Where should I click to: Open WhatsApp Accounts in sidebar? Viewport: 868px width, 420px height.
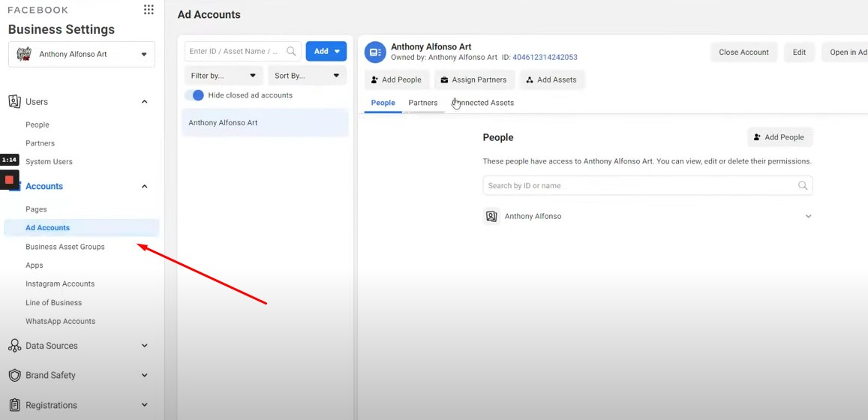60,322
